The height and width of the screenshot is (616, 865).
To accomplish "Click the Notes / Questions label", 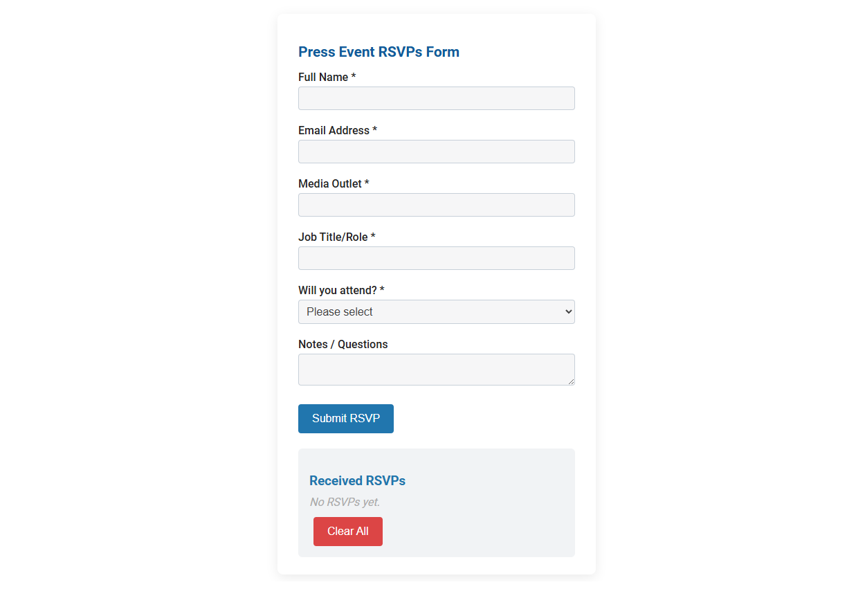I will click(x=343, y=344).
